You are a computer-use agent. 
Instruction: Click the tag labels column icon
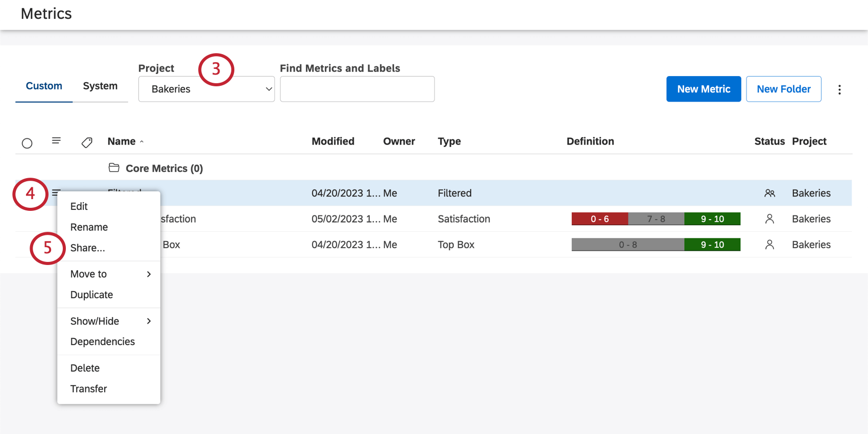click(x=87, y=142)
